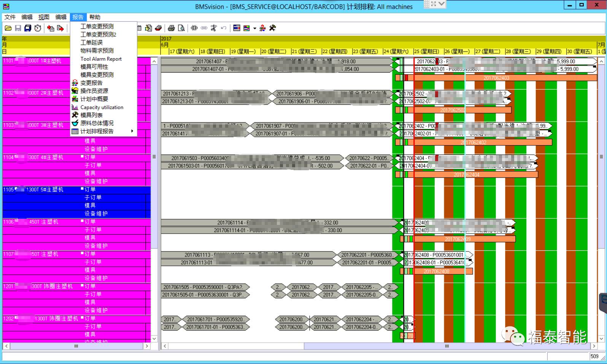
Task: Click the down arrow of the machine list scrollbar
Action: point(154,339)
